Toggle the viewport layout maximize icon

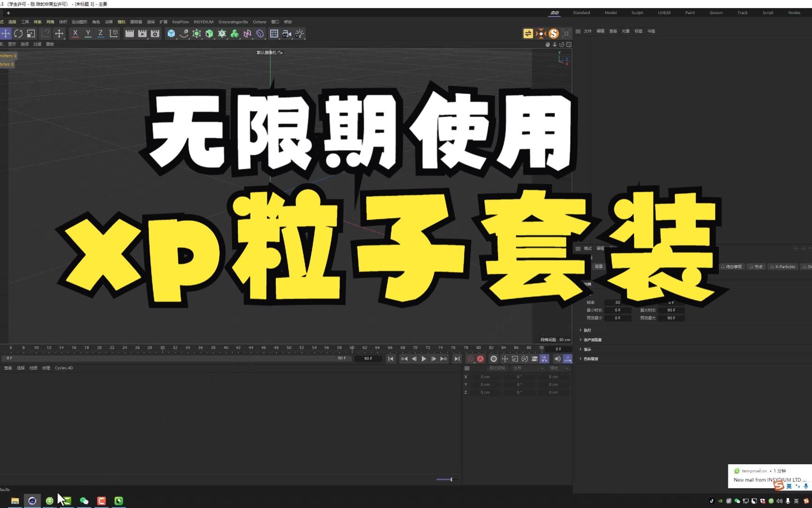(569, 44)
